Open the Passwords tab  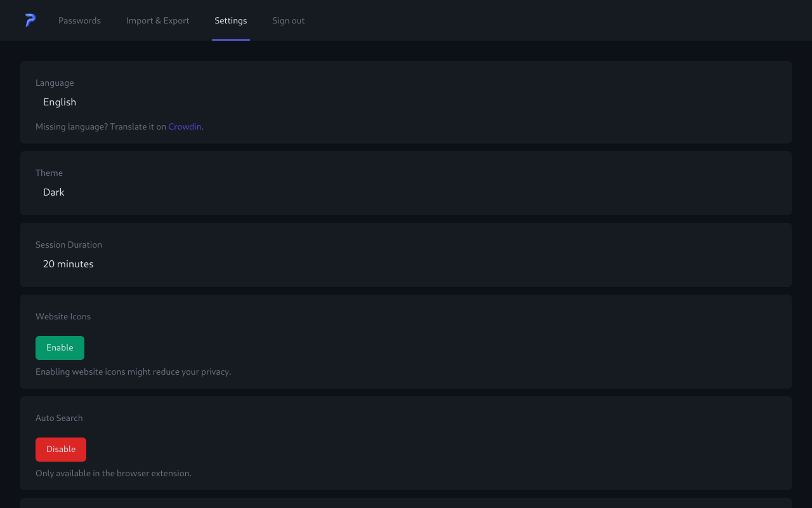(x=79, y=20)
